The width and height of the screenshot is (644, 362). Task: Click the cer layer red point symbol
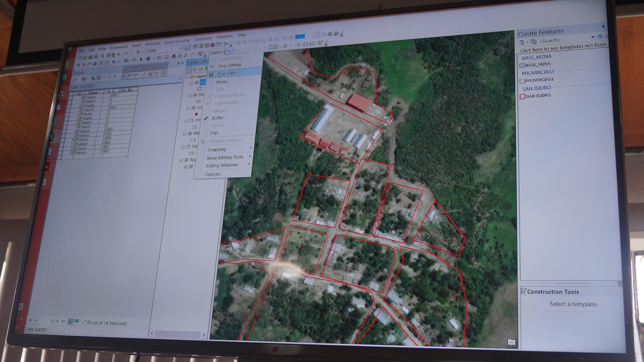(x=196, y=114)
